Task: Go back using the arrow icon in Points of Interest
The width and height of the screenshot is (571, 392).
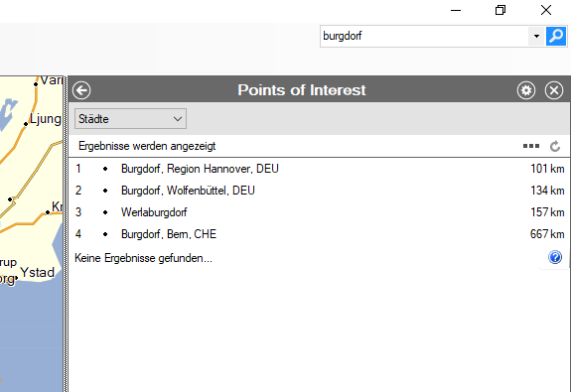Action: 81,90
